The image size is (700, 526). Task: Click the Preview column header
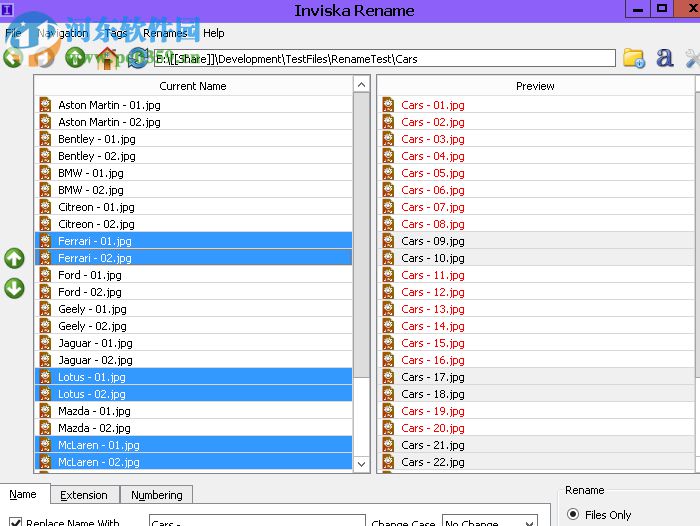click(535, 86)
